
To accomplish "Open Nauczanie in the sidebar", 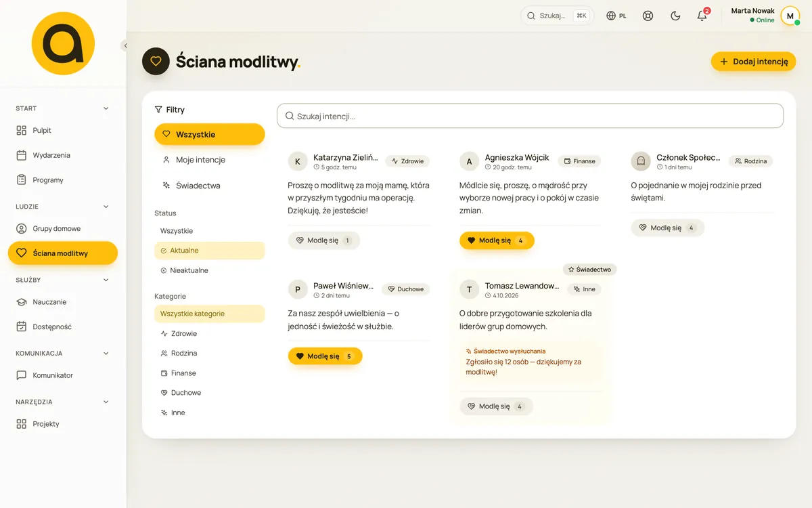I will pyautogui.click(x=63, y=302).
